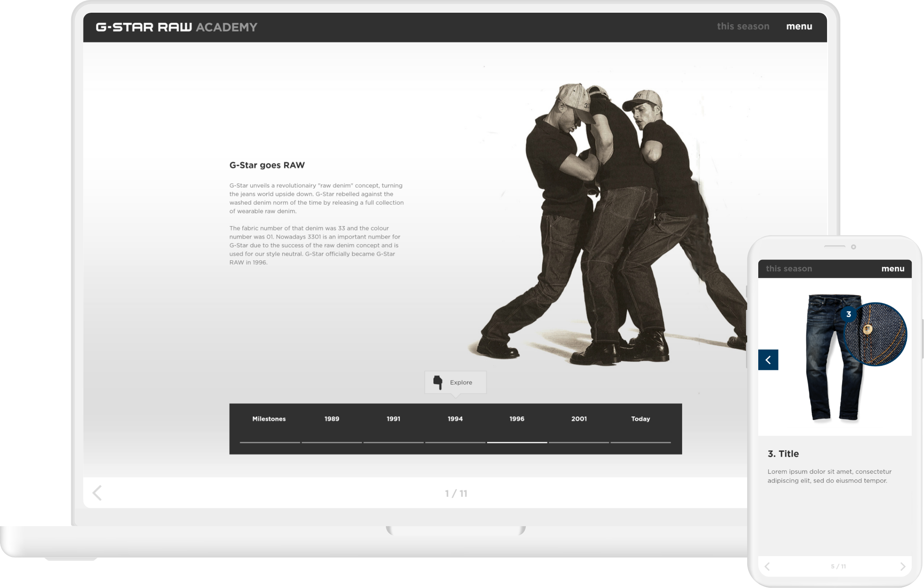Screen dimensions: 924x588
Task: Go to the 2001 timeline entry
Action: point(579,419)
